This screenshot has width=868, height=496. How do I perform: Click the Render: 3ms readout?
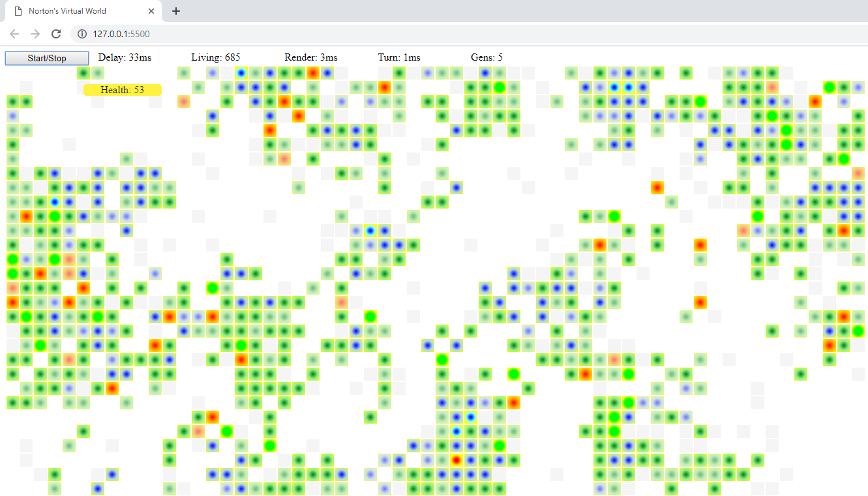point(310,57)
